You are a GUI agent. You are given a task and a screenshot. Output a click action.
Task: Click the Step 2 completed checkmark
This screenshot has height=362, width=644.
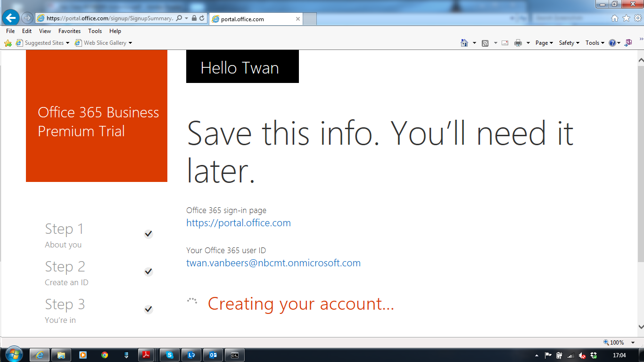pos(149,271)
